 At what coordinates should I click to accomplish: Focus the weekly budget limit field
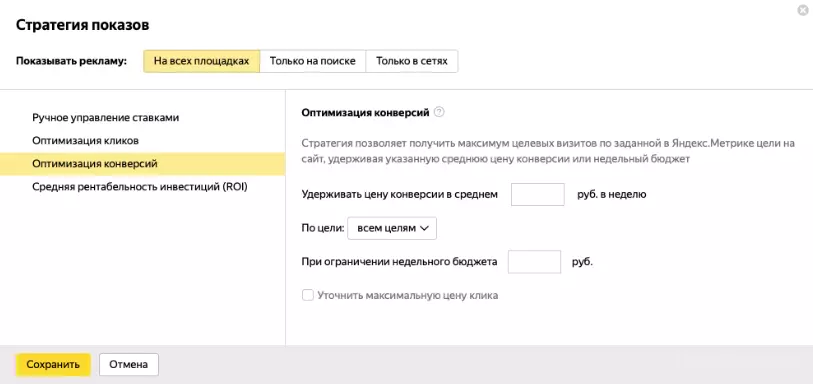tap(534, 262)
